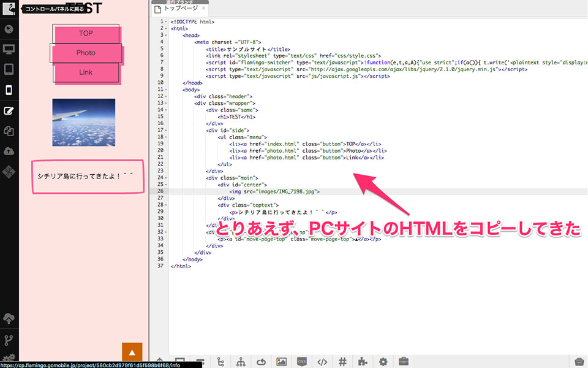Click the cloud publish icon near sidebar bottom

(x=9, y=318)
